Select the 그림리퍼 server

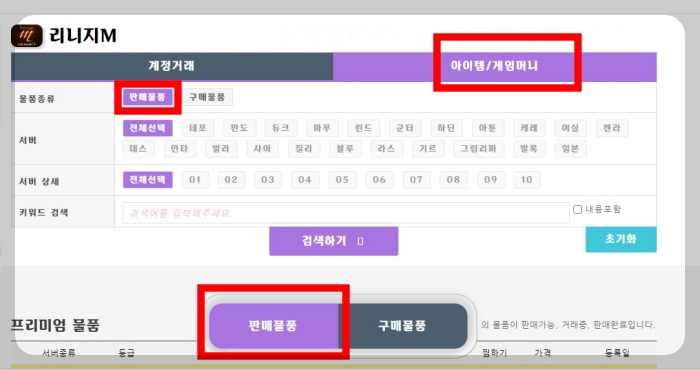pyautogui.click(x=479, y=149)
